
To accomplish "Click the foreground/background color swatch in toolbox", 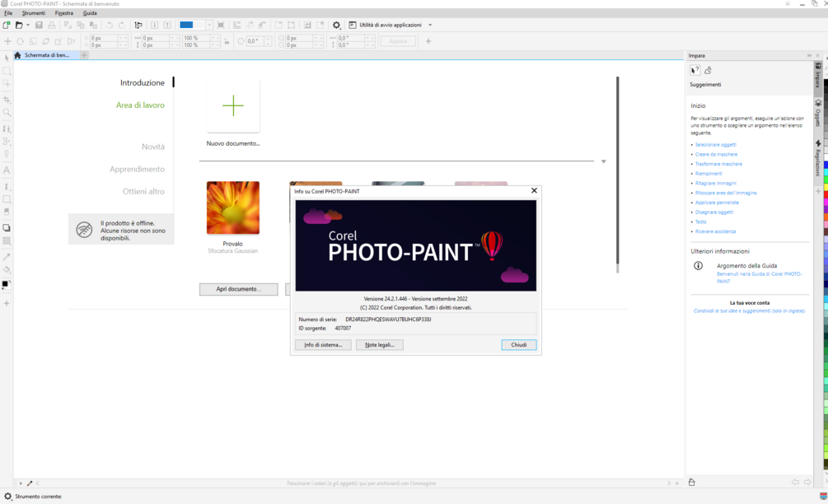I will [x=6, y=284].
